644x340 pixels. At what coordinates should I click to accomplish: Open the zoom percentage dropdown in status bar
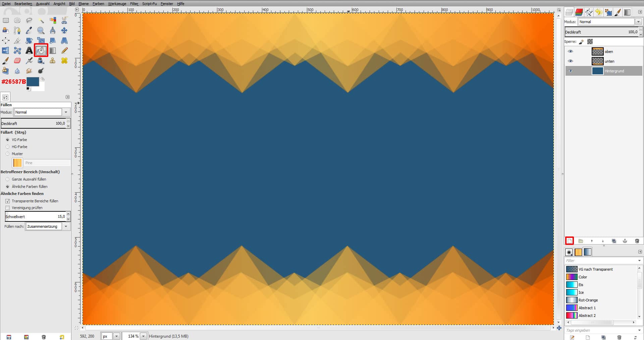pos(144,336)
